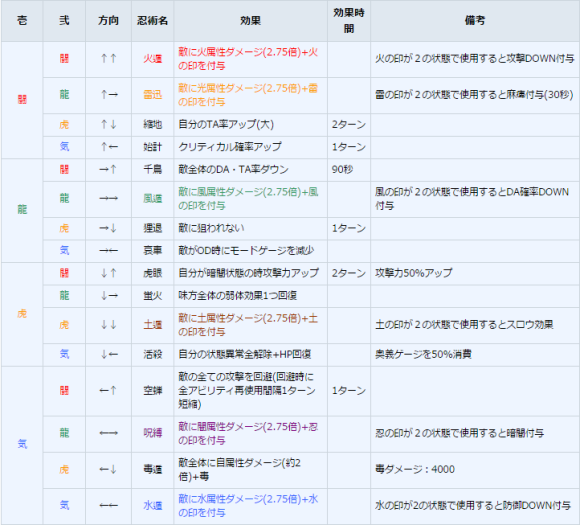Click the remark '攻撃力50%アップ'

coord(414,273)
